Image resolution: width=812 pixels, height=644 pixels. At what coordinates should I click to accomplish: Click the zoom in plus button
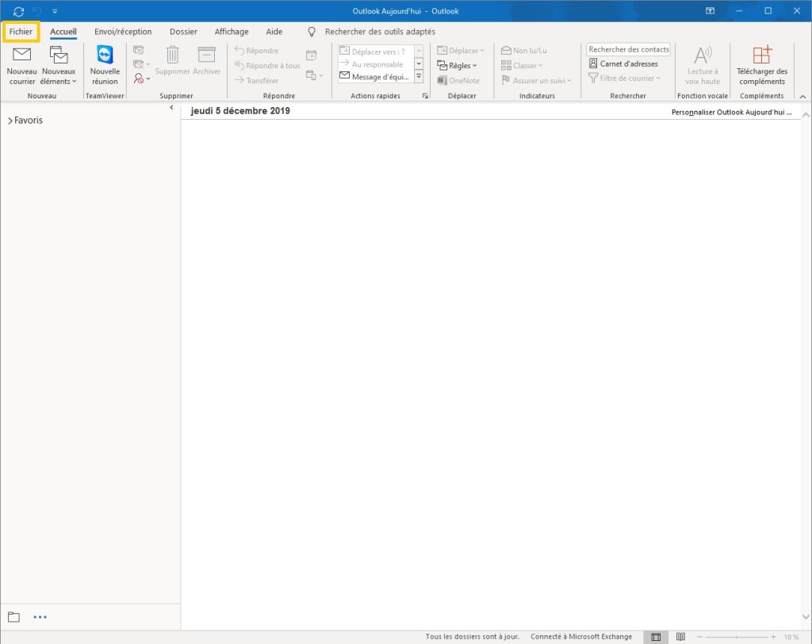point(773,637)
